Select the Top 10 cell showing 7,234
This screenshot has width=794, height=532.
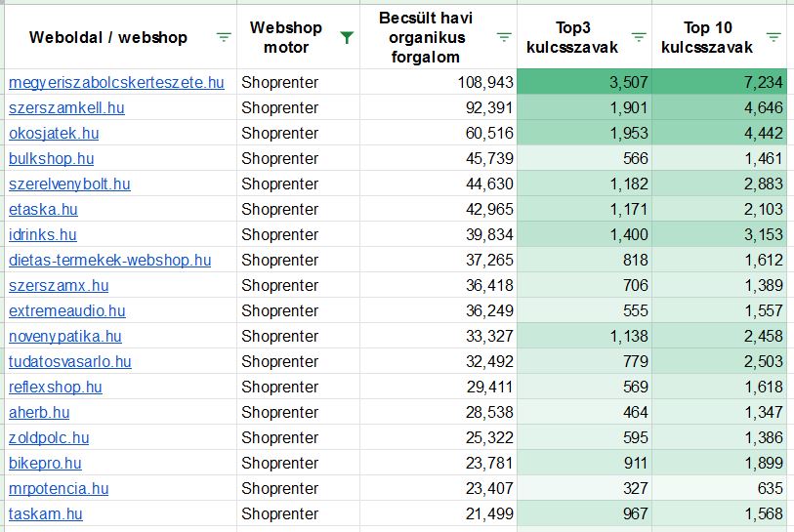[720, 82]
